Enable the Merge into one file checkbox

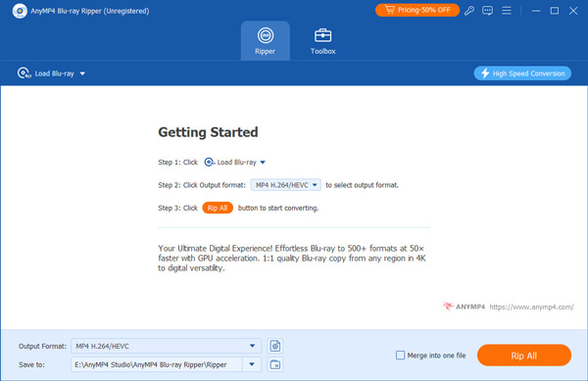(x=400, y=356)
